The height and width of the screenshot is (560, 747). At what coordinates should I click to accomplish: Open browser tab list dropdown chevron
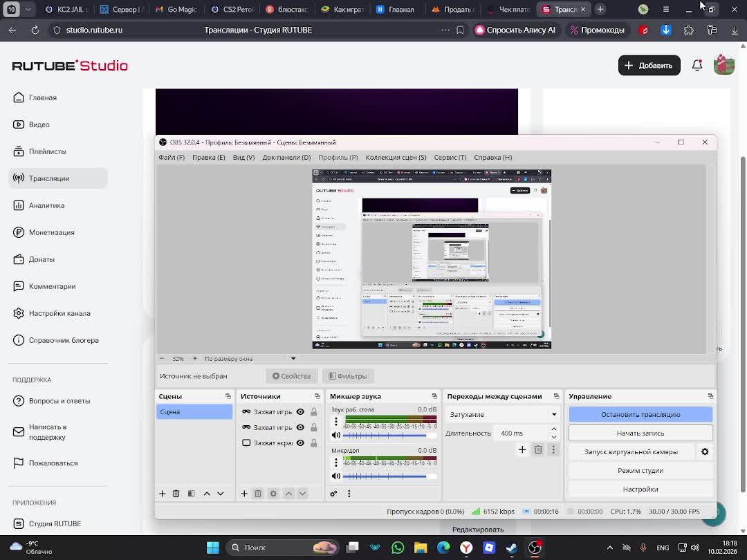pyautogui.click(x=28, y=10)
